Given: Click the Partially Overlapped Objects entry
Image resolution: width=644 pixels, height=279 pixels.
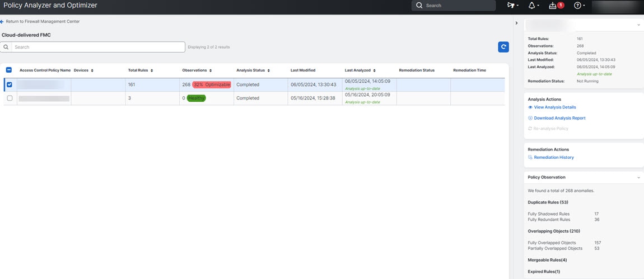Looking at the screenshot, I should coord(555,248).
